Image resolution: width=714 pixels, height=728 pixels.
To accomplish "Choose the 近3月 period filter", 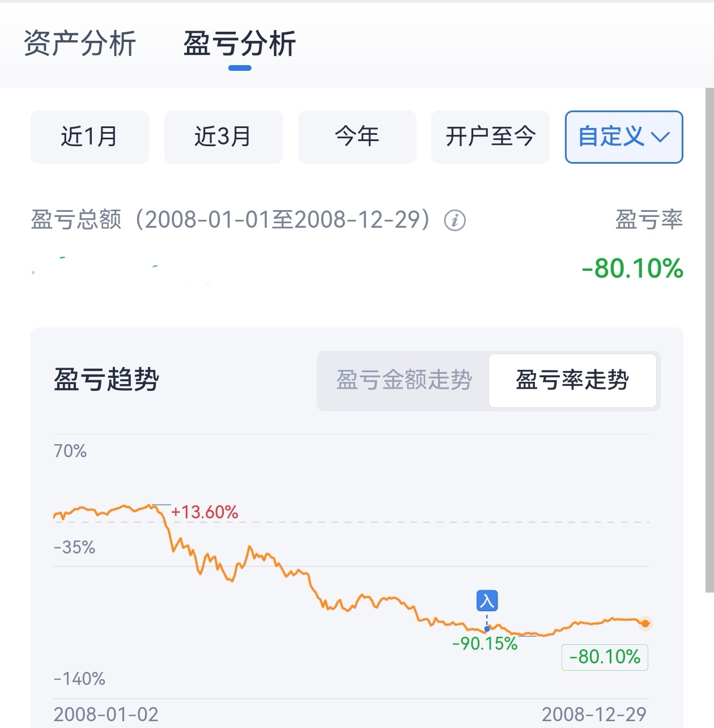I will pyautogui.click(x=223, y=137).
